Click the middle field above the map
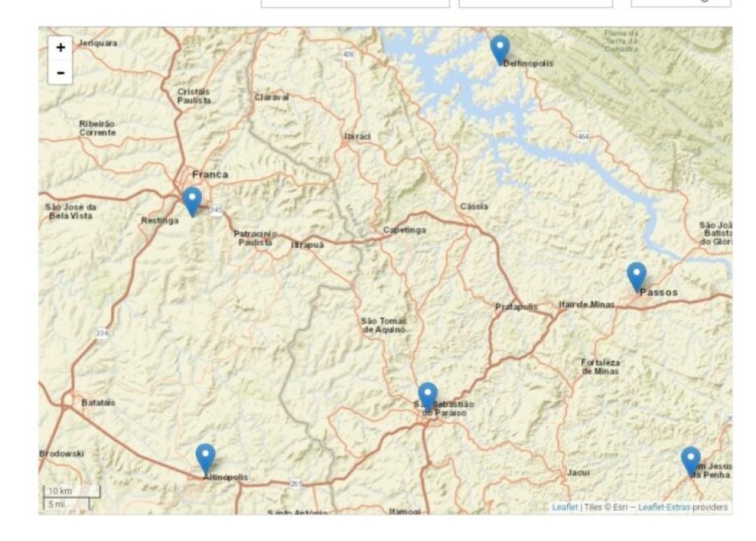756x541 pixels. pyautogui.click(x=536, y=3)
